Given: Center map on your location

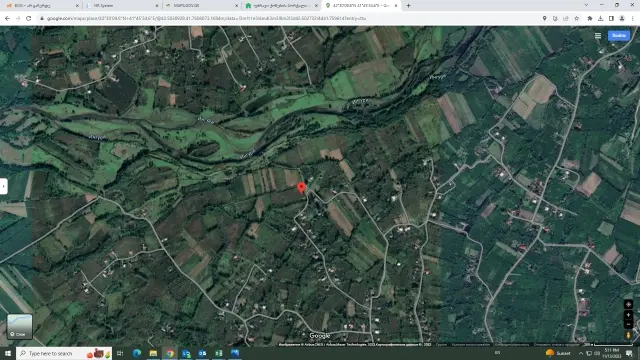Looking at the screenshot, I should coord(628,304).
